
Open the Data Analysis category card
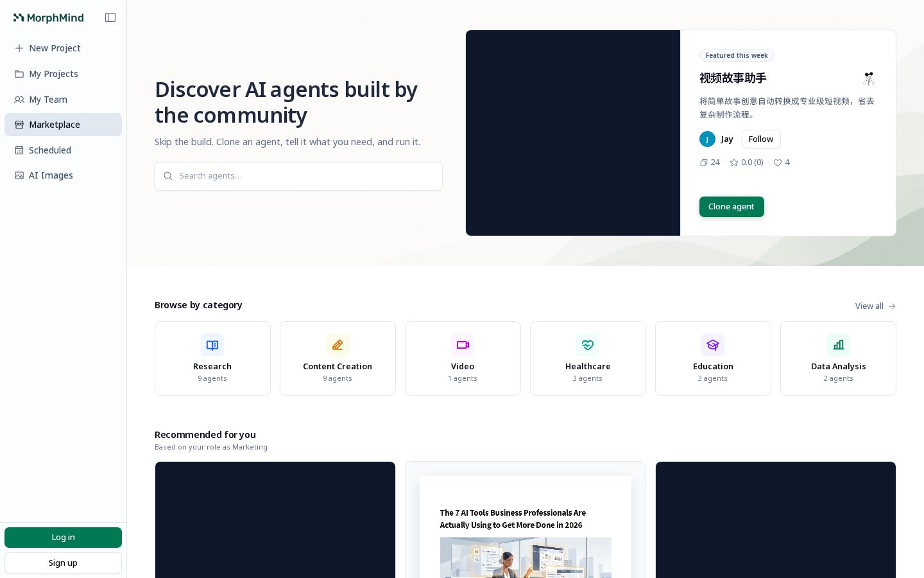tap(838, 358)
